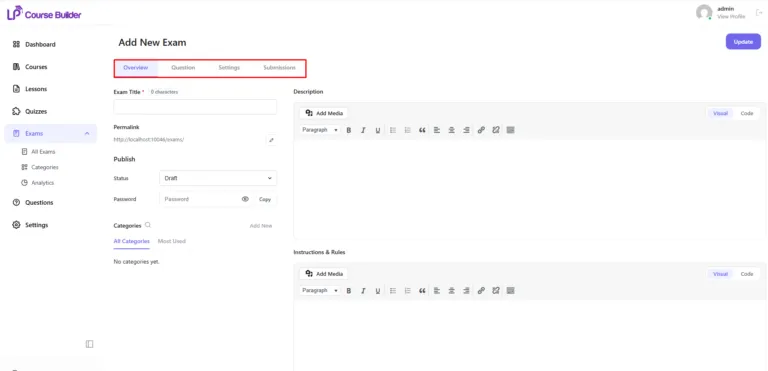Toggle underline in Instructions & Rules editor

378,291
